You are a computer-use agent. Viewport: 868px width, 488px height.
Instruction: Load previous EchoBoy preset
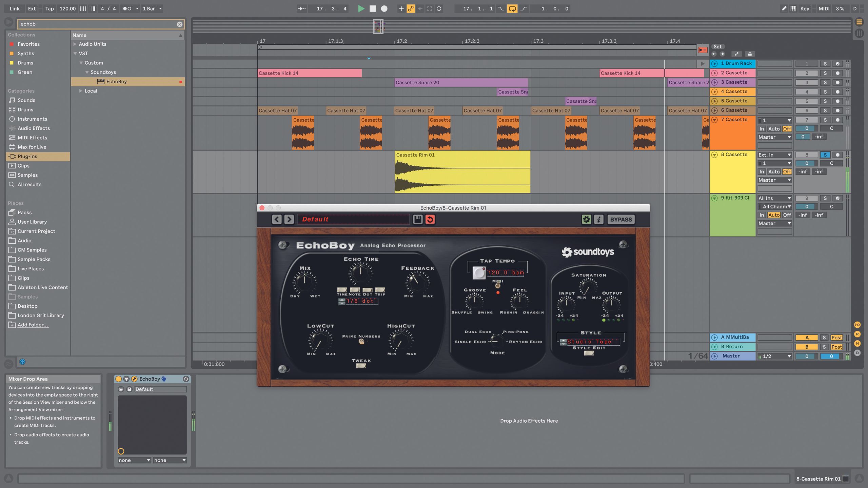(x=277, y=219)
